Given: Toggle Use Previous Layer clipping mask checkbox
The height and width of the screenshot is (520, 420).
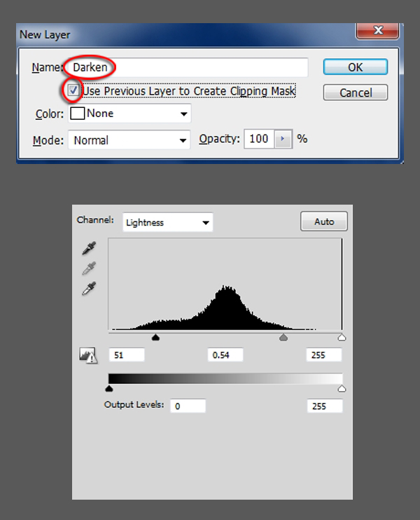Looking at the screenshot, I should click(x=73, y=90).
